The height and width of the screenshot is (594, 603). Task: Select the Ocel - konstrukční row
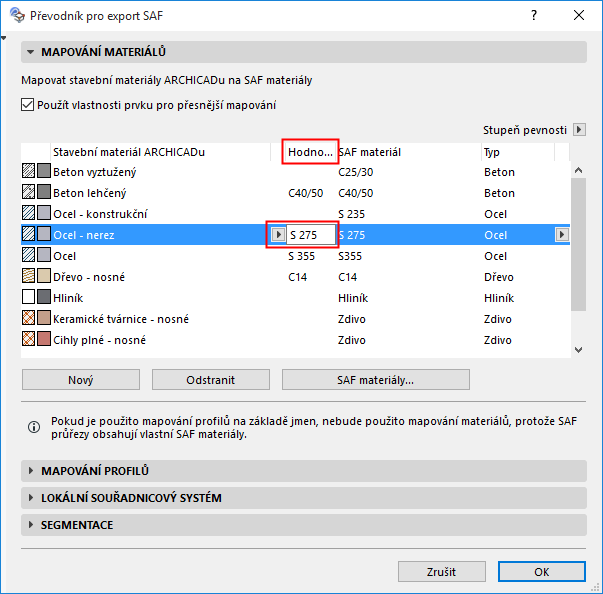click(295, 214)
